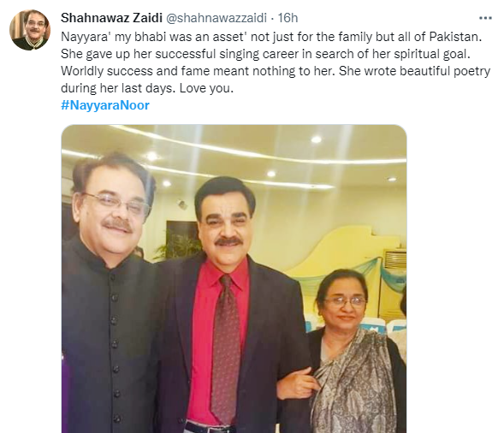Click the text "during her last days. Love you."

tap(147, 88)
